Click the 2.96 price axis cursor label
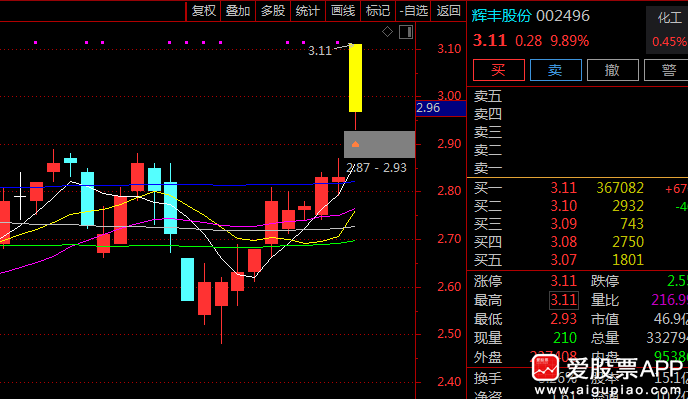688x399 pixels. (x=441, y=108)
